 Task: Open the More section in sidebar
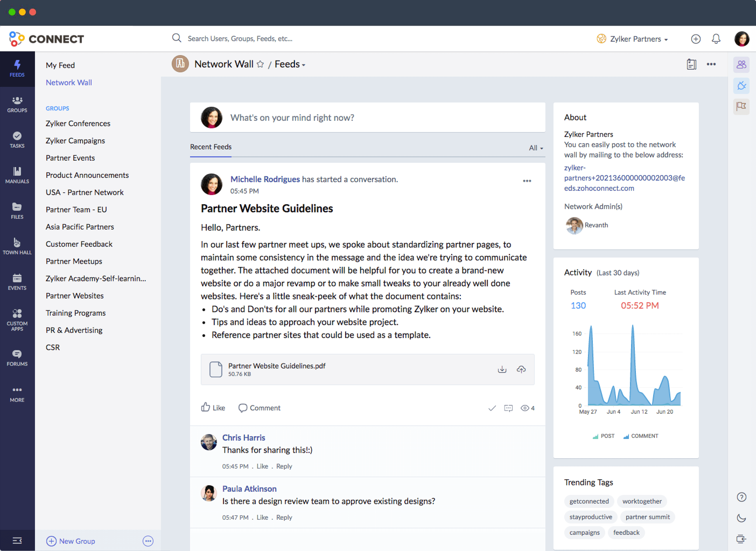tap(17, 395)
